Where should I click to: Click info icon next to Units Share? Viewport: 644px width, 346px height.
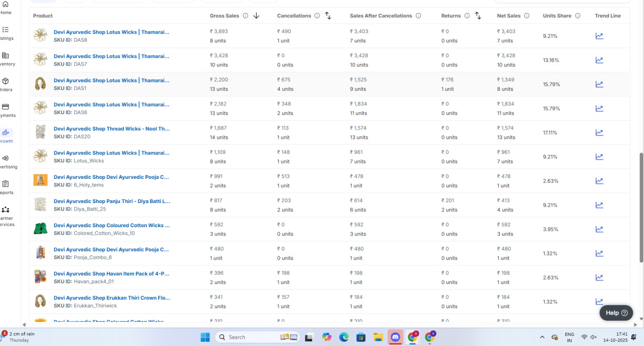click(x=578, y=16)
